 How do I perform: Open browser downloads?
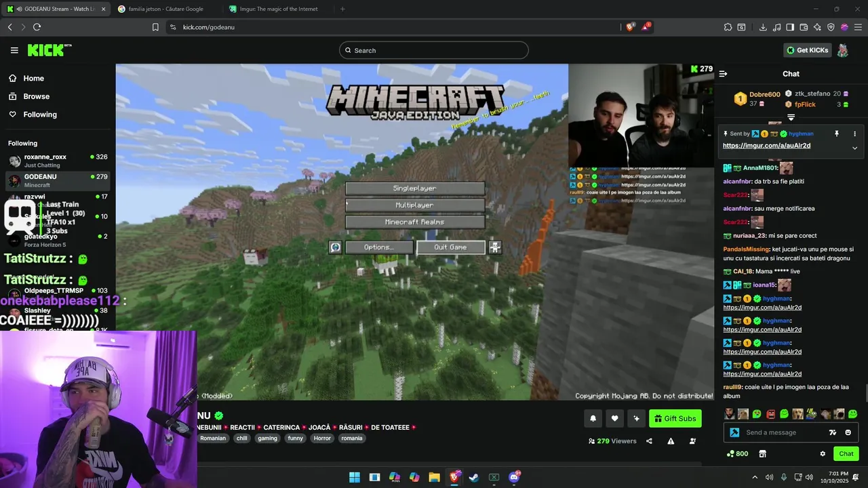tap(763, 27)
